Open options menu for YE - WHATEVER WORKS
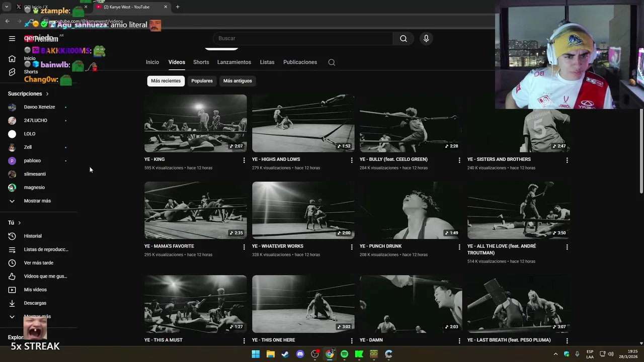The width and height of the screenshot is (644, 362). click(x=352, y=247)
